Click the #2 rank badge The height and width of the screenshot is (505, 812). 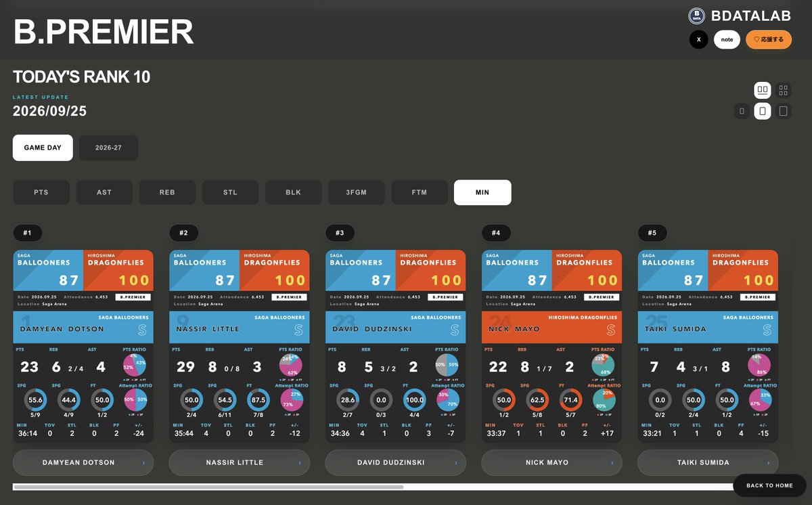coord(183,233)
